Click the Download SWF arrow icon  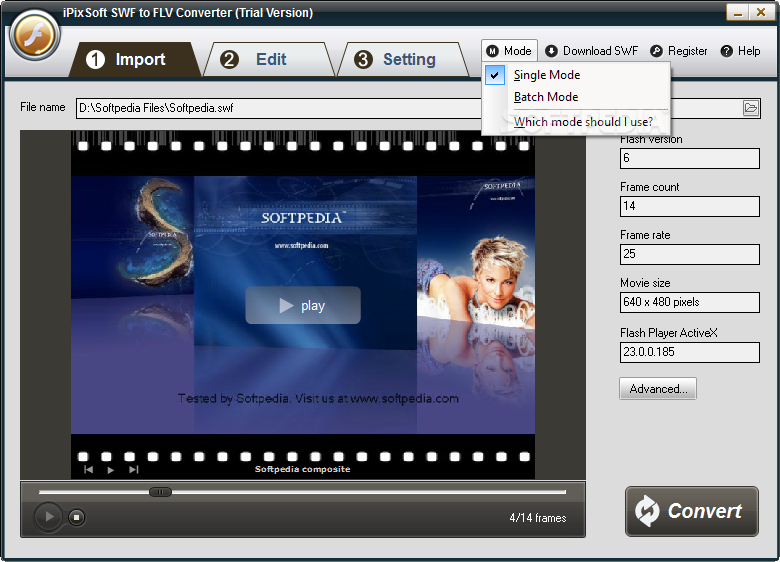click(551, 51)
